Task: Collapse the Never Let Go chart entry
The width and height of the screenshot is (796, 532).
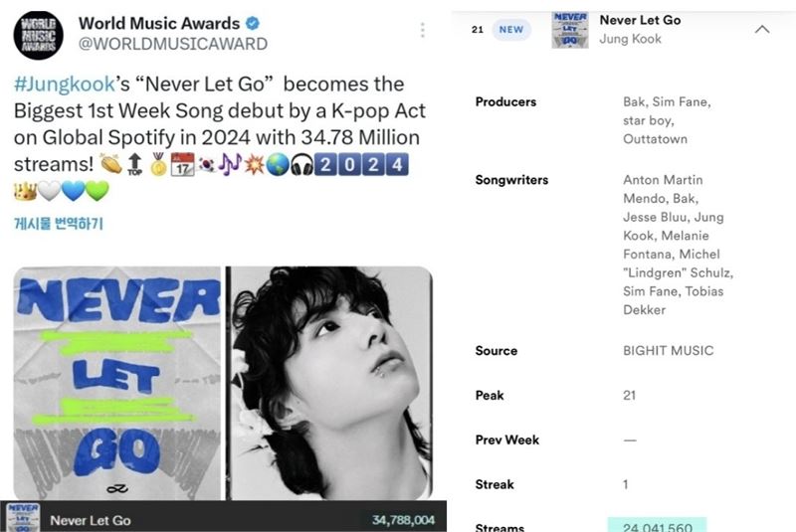Action: point(762,30)
